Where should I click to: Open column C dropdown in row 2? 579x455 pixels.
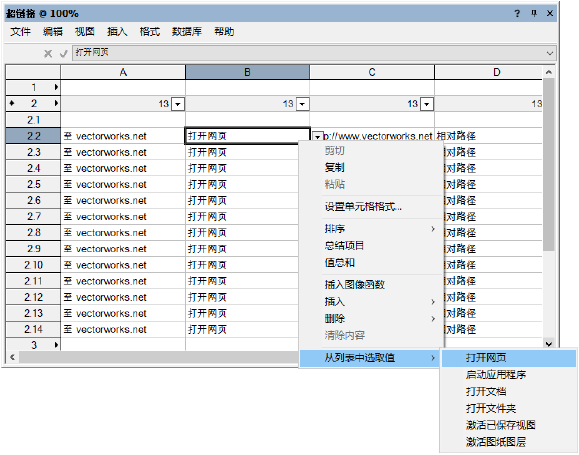[426, 104]
